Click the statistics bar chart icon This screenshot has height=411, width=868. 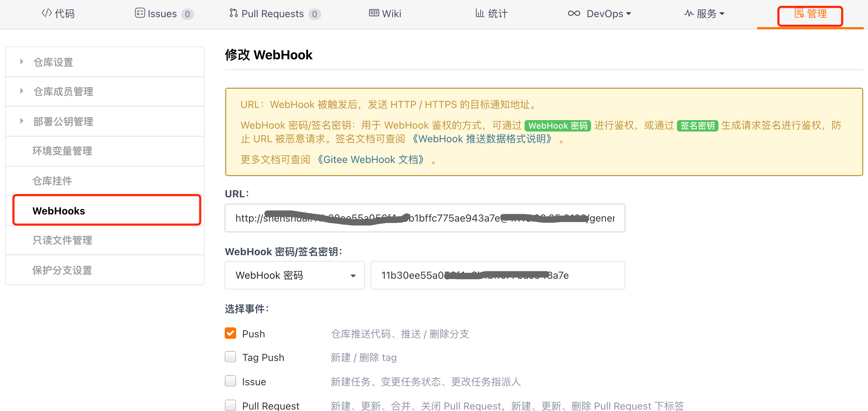[x=479, y=13]
